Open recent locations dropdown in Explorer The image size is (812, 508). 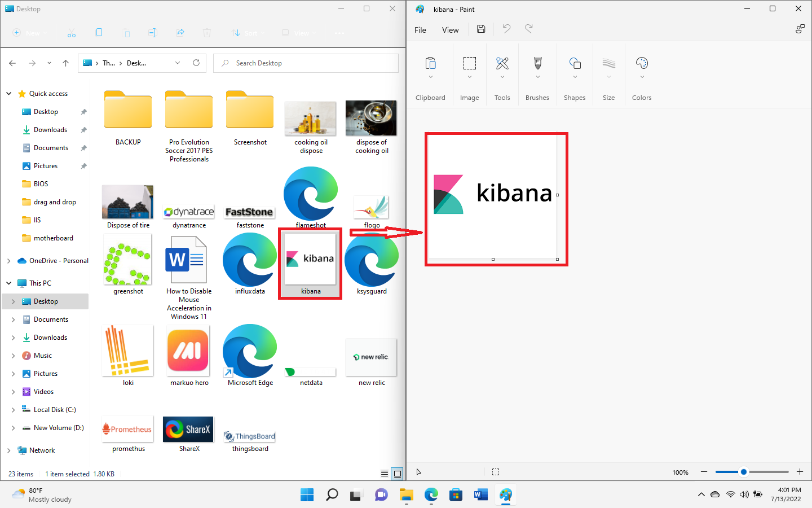[x=49, y=63]
